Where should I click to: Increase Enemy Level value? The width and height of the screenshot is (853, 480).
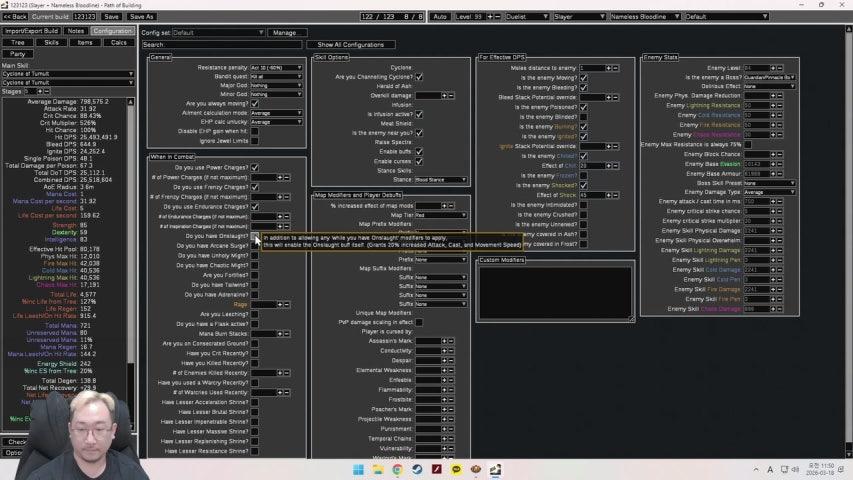tap(772, 68)
